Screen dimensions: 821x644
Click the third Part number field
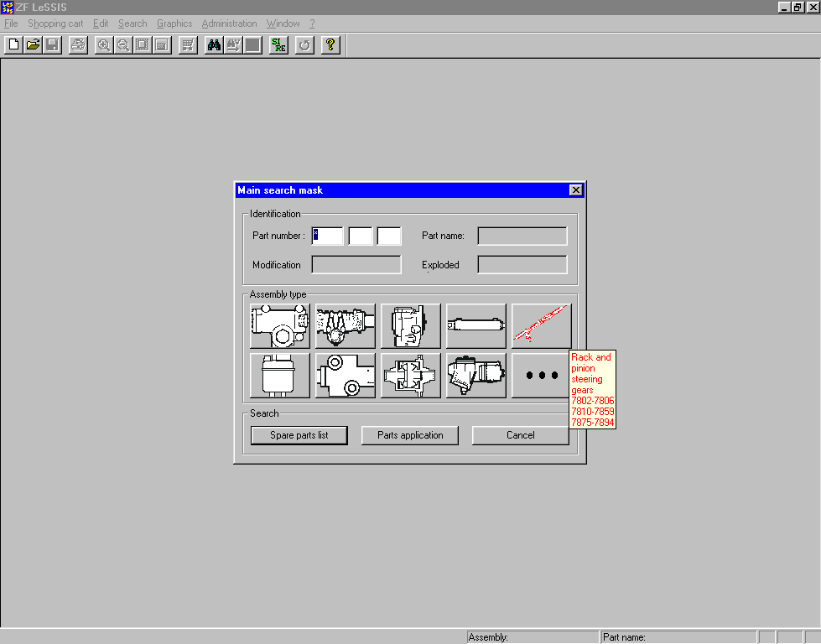click(389, 236)
